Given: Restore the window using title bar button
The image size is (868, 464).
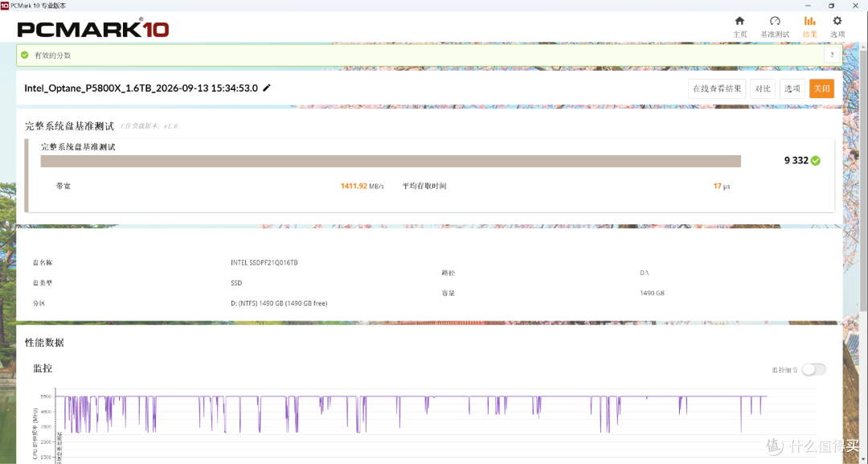Looking at the screenshot, I should click(831, 6).
